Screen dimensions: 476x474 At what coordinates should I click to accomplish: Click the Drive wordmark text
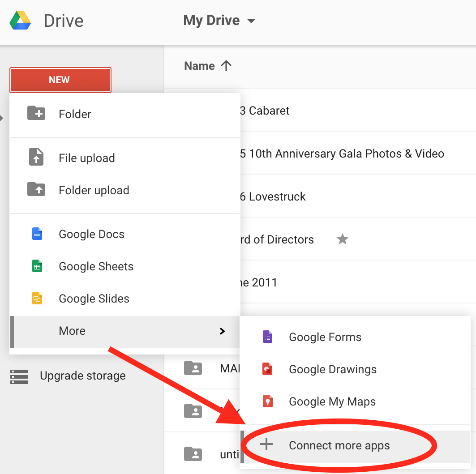point(64,21)
